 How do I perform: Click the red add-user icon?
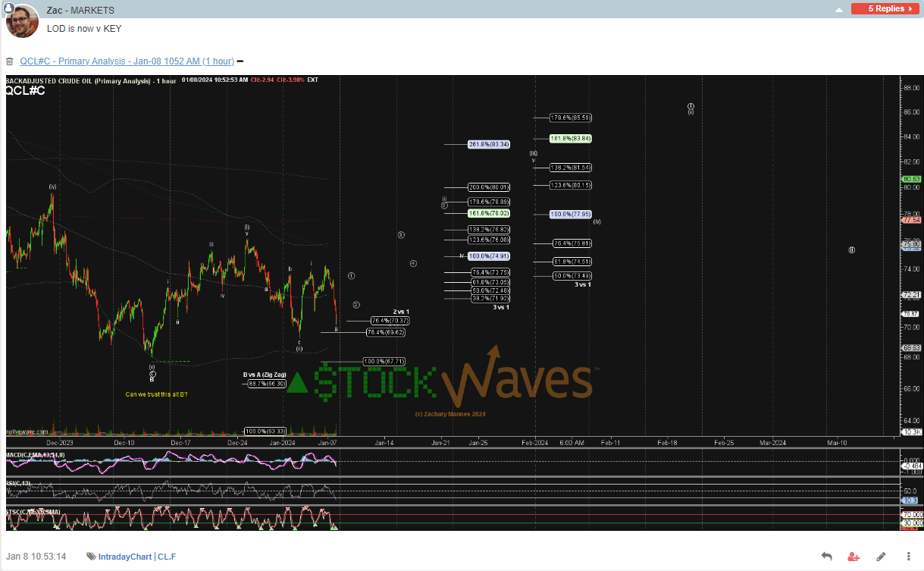[x=854, y=557]
